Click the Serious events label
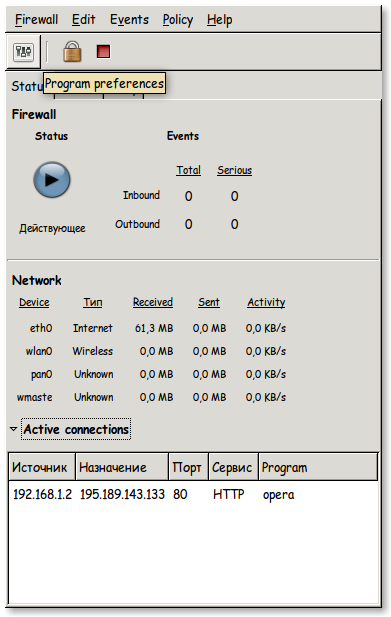The width and height of the screenshot is (391, 617). (x=234, y=170)
